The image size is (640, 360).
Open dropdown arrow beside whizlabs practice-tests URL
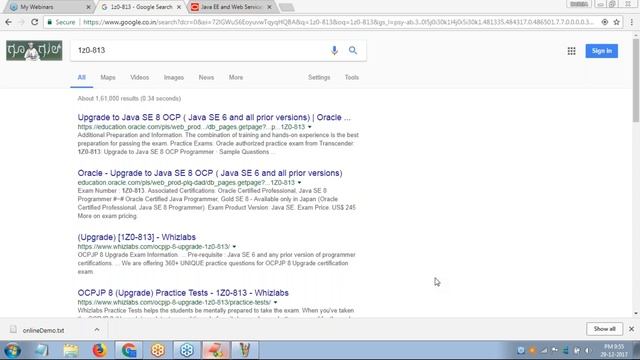tap(276, 302)
